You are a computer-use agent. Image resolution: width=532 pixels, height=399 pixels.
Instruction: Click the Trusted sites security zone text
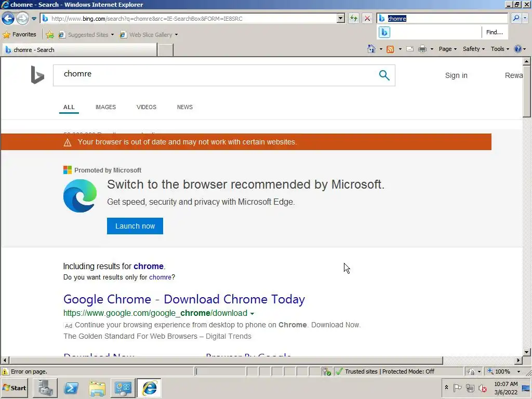[390, 371]
